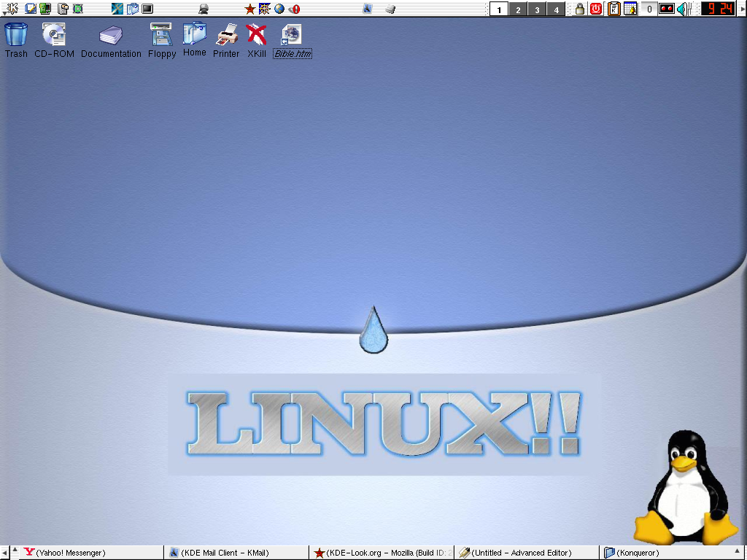Viewport: 747px width, 560px height.
Task: Open the ship wheel Netscape panel icon
Action: pos(264,8)
